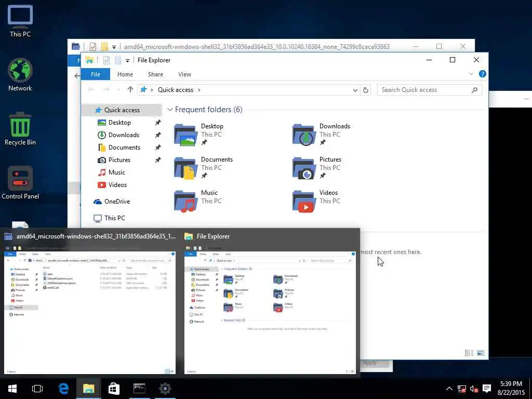Image resolution: width=532 pixels, height=399 pixels.
Task: Open the Action Center notifications icon
Action: 487,389
